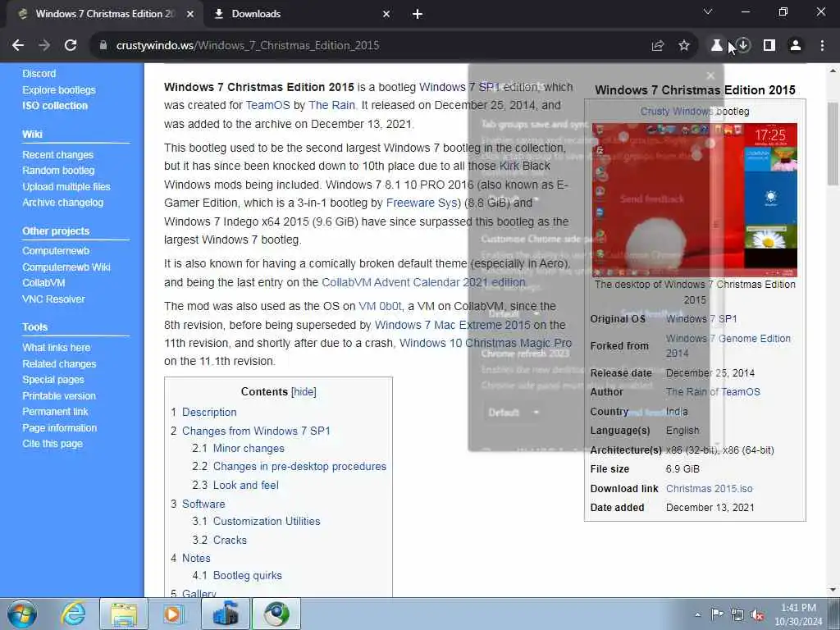The image size is (840, 630).
Task: Open Chrome Labs flask icon
Action: point(716,46)
